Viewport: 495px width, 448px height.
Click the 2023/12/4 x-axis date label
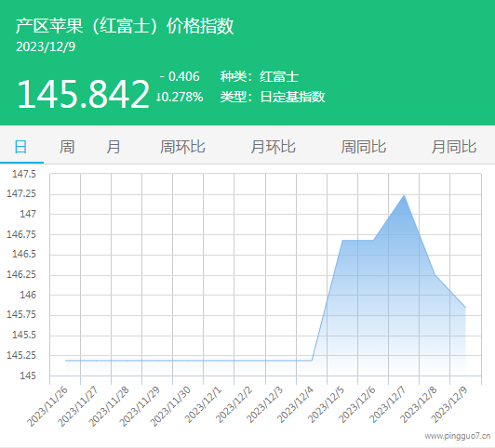pyautogui.click(x=296, y=405)
